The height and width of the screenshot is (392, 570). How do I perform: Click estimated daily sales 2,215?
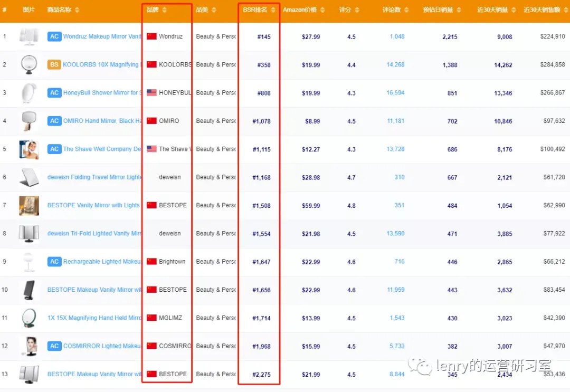click(450, 37)
